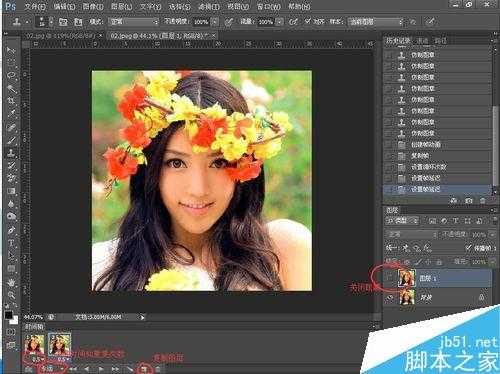The height and width of the screenshot is (374, 500).
Task: Select the Blur tool
Action: point(11,204)
